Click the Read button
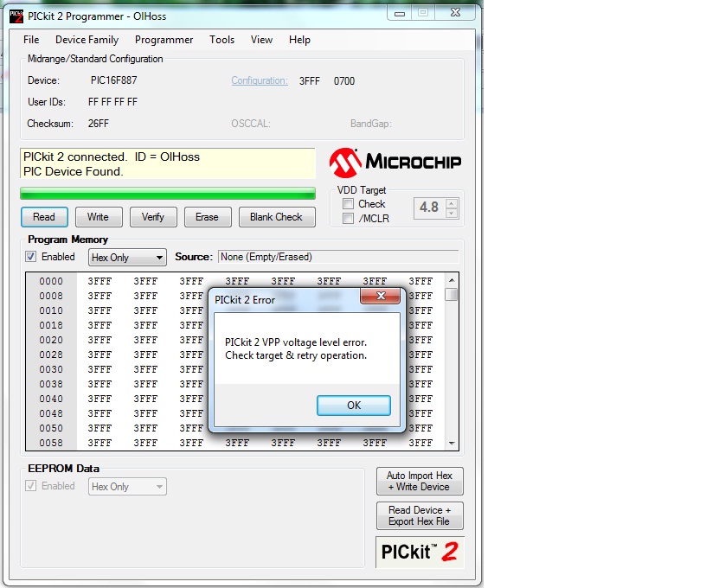706x588 pixels. [x=44, y=217]
